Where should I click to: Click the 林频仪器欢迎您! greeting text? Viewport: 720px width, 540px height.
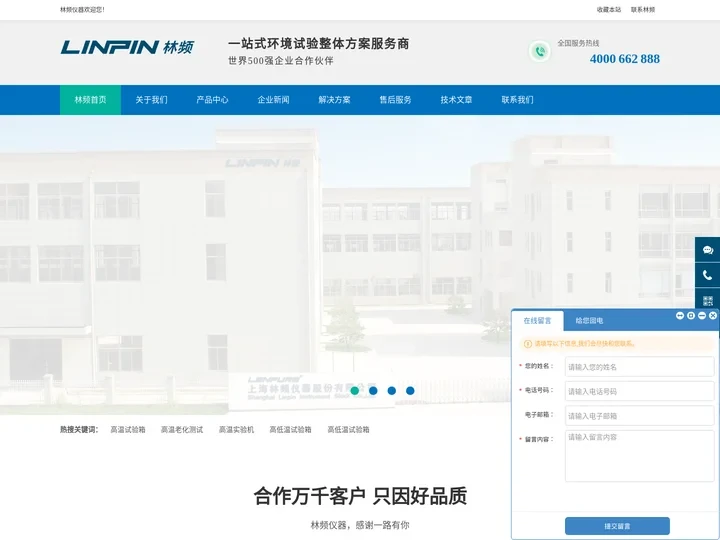82,10
